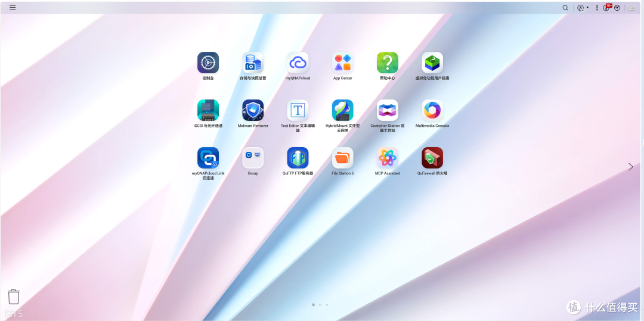This screenshot has width=644, height=321.
Task: Open the QuFirewall 防火墙 app
Action: (x=432, y=158)
